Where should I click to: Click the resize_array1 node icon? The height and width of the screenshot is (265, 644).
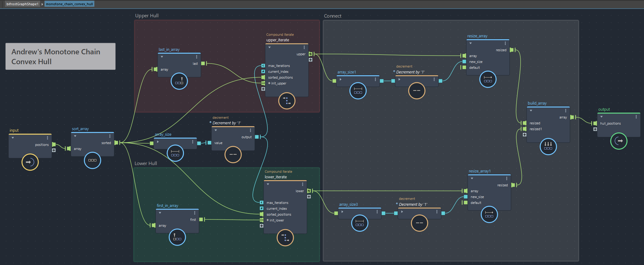[x=489, y=214]
